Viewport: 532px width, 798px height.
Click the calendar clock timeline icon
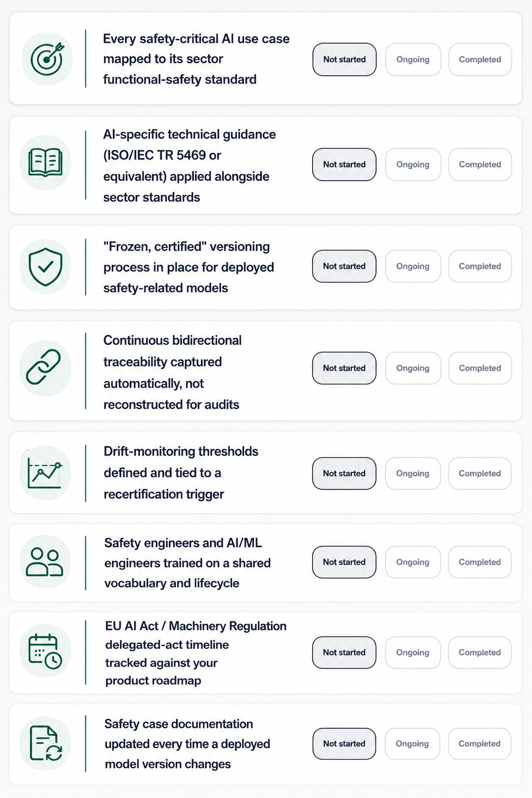(x=45, y=651)
